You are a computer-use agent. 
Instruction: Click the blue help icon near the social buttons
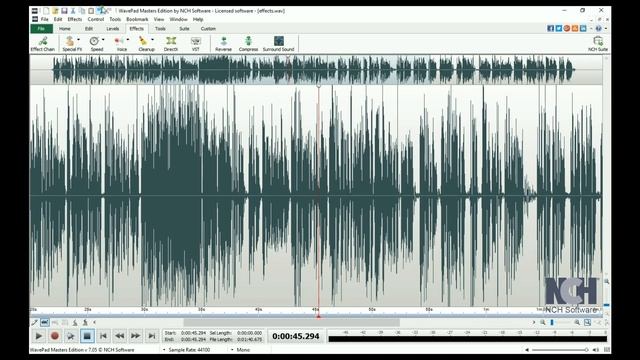coord(598,28)
